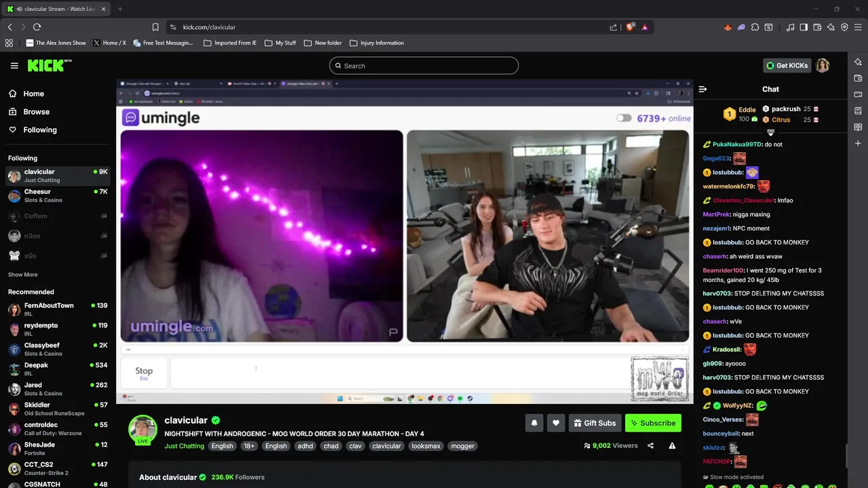Open the New folder bookmark folder

click(323, 43)
